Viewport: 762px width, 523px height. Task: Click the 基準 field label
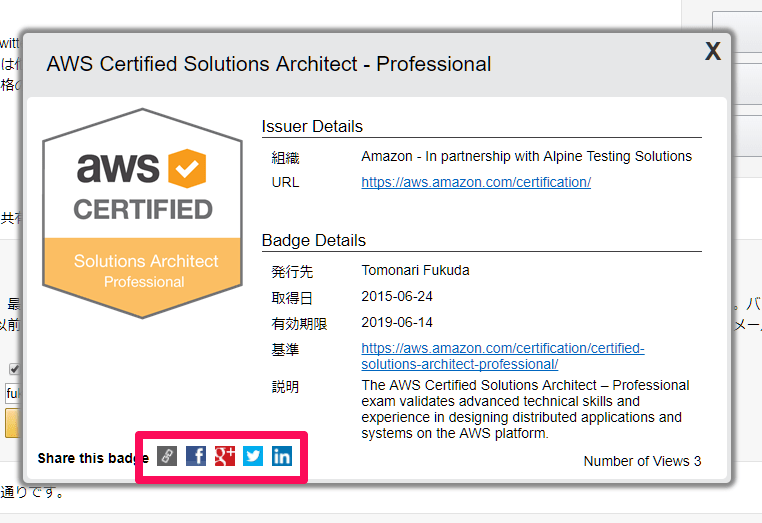[285, 349]
